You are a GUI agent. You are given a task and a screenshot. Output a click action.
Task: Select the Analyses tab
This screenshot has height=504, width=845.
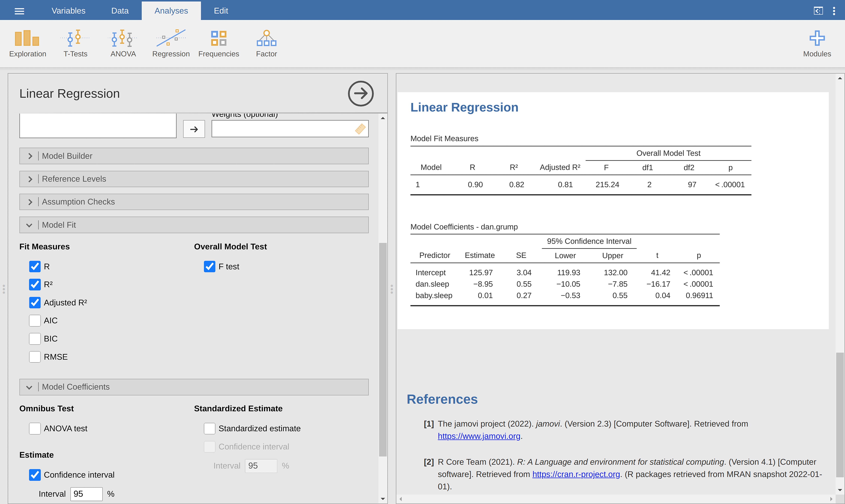171,11
